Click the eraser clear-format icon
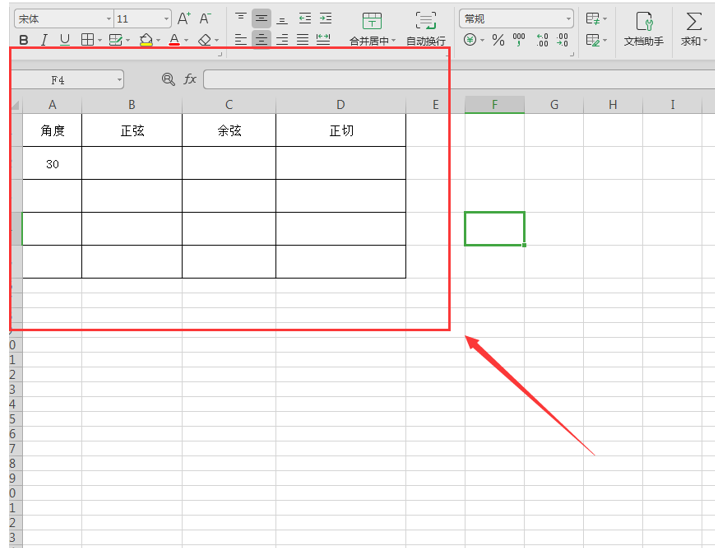 coord(205,40)
